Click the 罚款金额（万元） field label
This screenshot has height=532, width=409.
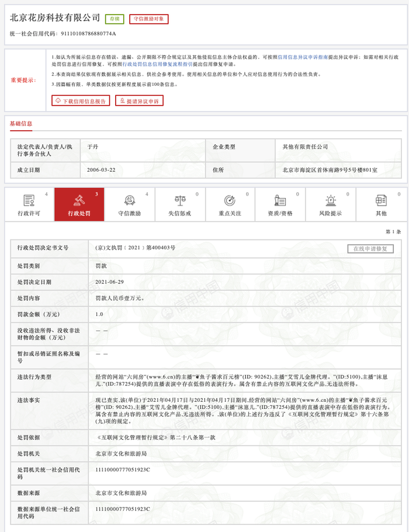tap(39, 314)
